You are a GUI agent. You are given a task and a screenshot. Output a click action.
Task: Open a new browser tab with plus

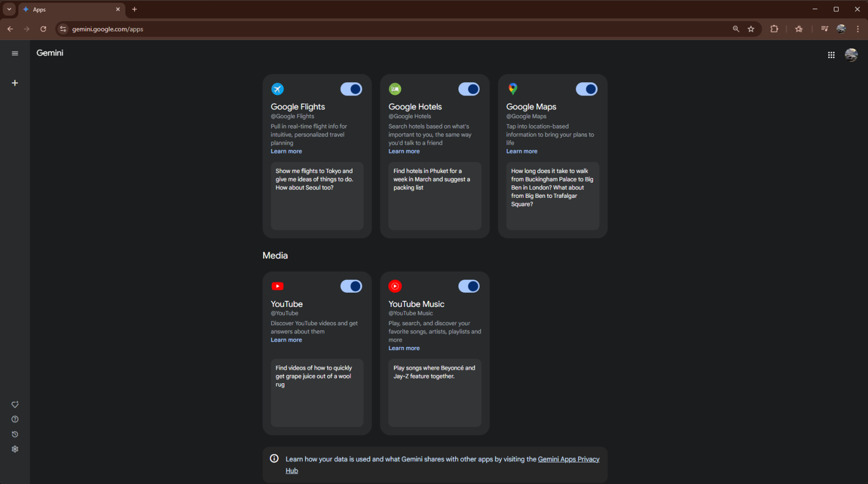[135, 9]
